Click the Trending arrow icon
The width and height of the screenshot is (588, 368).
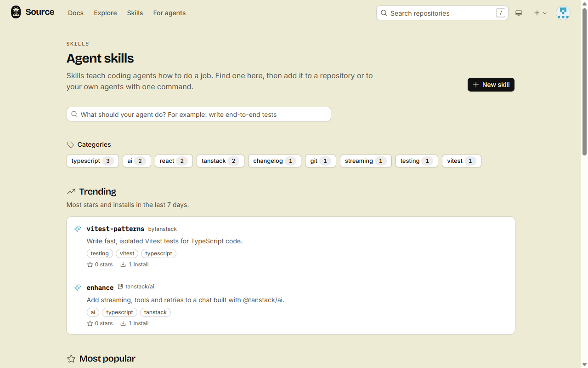point(71,191)
